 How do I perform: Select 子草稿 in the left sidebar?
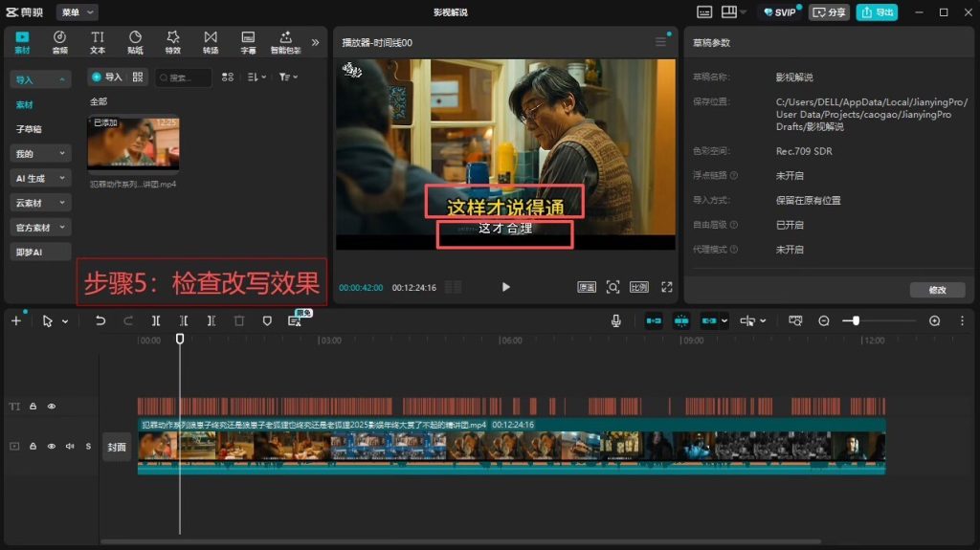29,129
